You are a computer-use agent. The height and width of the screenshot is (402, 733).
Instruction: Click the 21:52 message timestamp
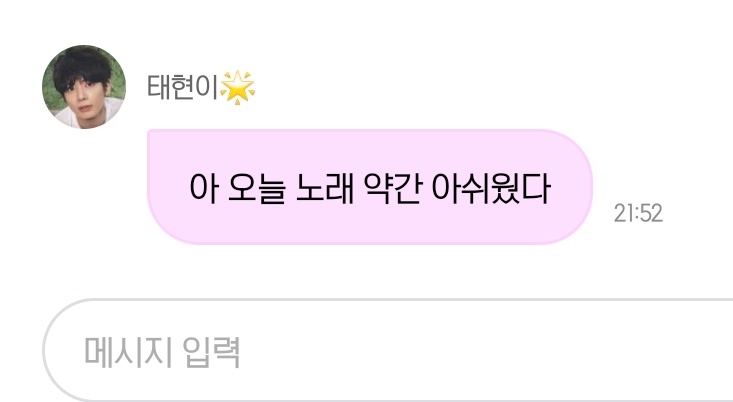click(638, 213)
